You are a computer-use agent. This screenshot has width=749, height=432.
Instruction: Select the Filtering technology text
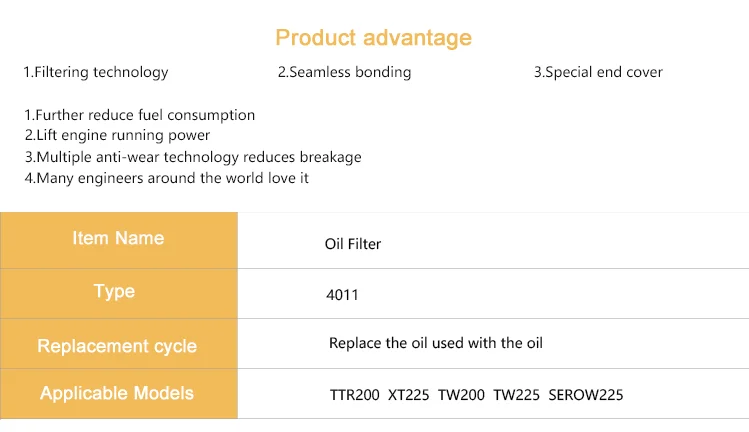(x=96, y=72)
